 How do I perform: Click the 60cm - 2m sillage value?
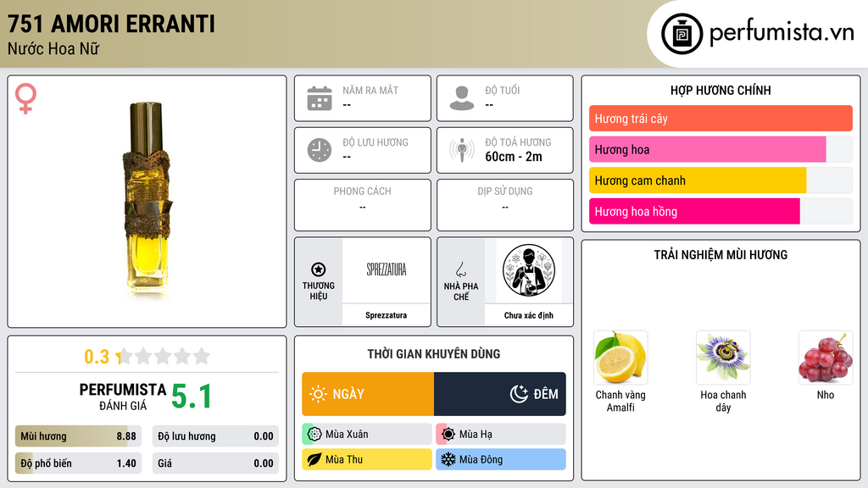(x=514, y=157)
